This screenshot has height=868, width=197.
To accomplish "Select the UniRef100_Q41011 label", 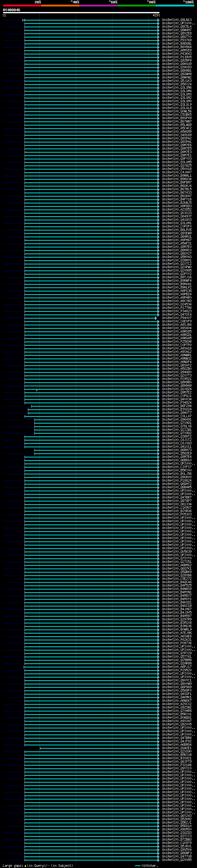I will [177, 446].
